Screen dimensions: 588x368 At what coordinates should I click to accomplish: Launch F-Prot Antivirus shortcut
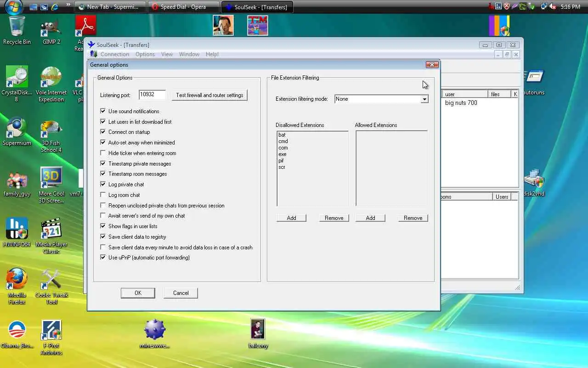coord(51,338)
